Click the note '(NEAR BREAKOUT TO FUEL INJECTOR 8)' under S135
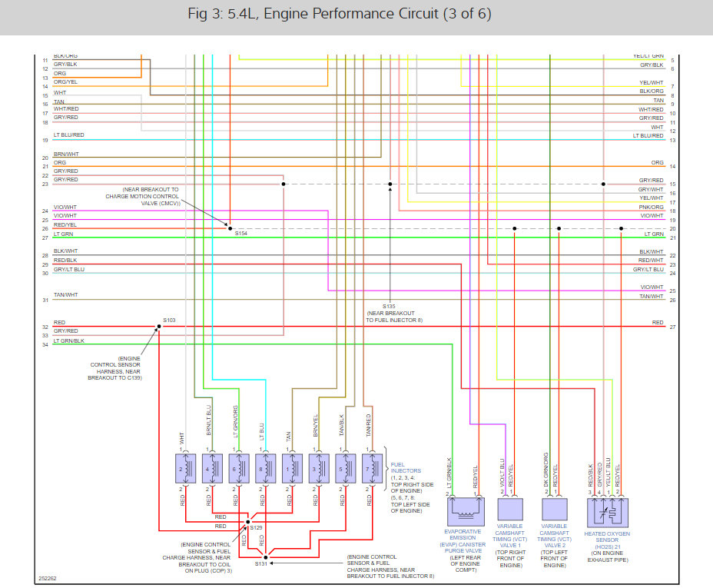The width and height of the screenshot is (713, 588). tap(394, 317)
